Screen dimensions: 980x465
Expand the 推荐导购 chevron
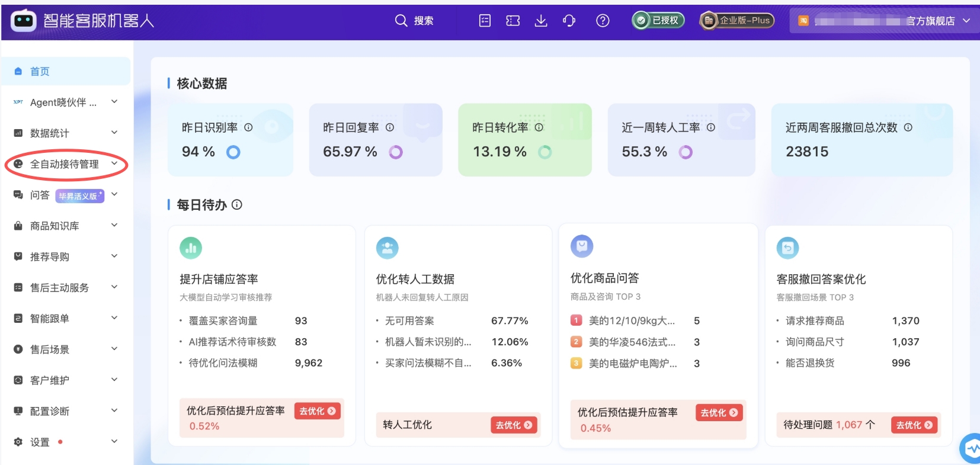[x=114, y=256]
